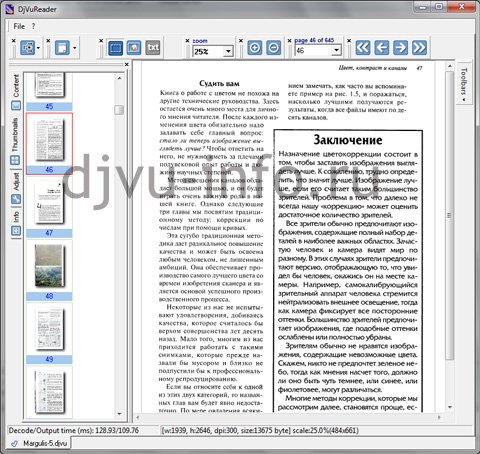
Task: Click the horizontal scrollbar right arrow
Action: [439, 417]
